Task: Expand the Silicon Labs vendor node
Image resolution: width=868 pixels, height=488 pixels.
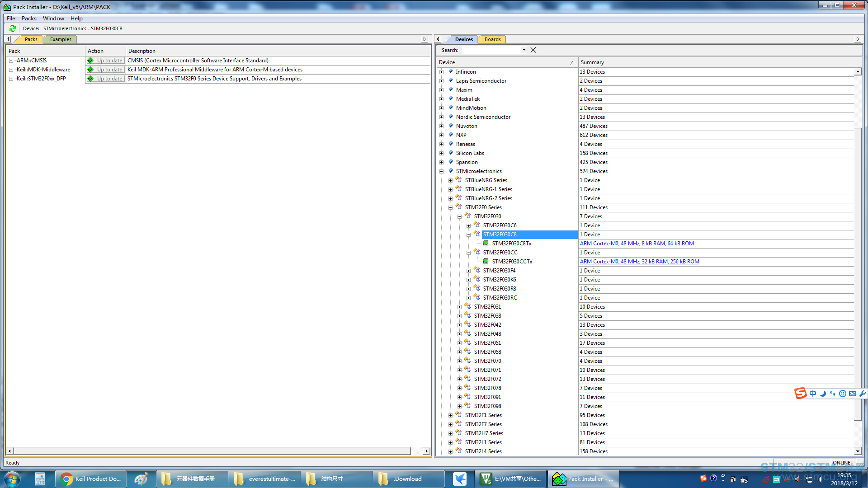Action: [442, 153]
